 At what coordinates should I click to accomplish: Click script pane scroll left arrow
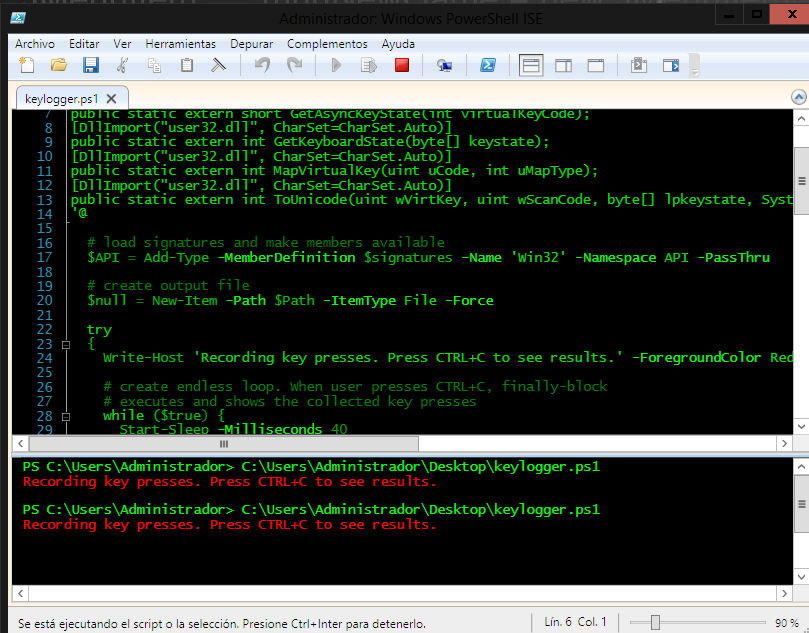(x=20, y=444)
